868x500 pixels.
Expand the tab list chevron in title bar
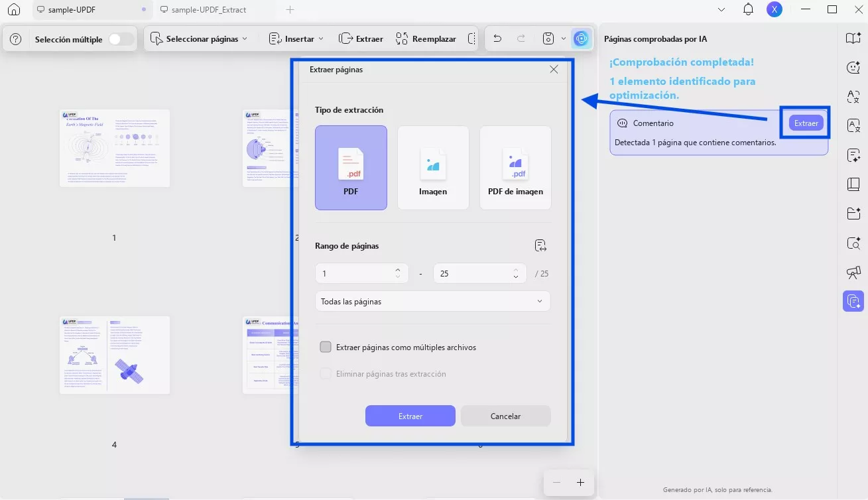[722, 10]
